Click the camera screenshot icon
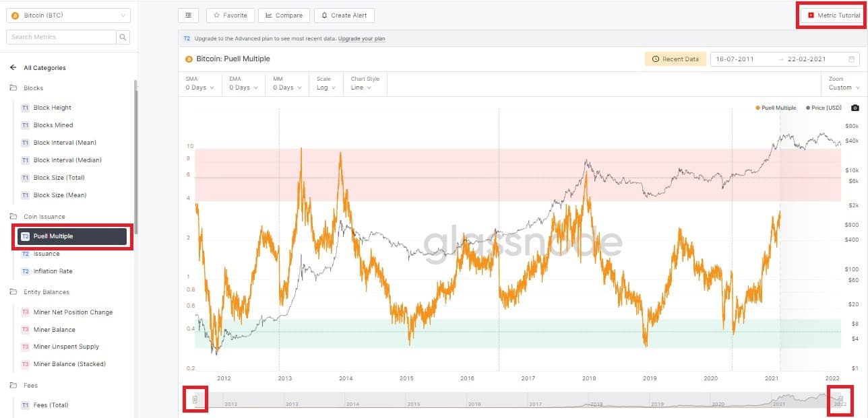Image resolution: width=868 pixels, height=418 pixels. (855, 108)
